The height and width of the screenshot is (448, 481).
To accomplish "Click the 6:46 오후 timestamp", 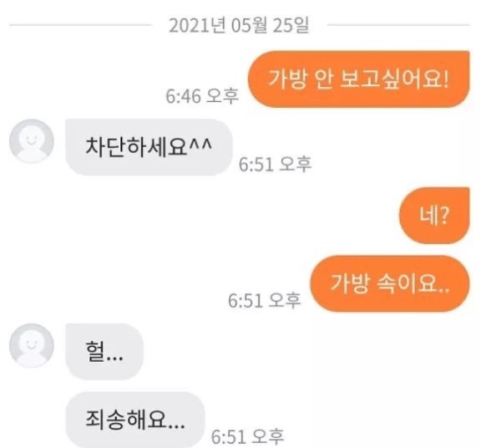I will click(x=202, y=96).
